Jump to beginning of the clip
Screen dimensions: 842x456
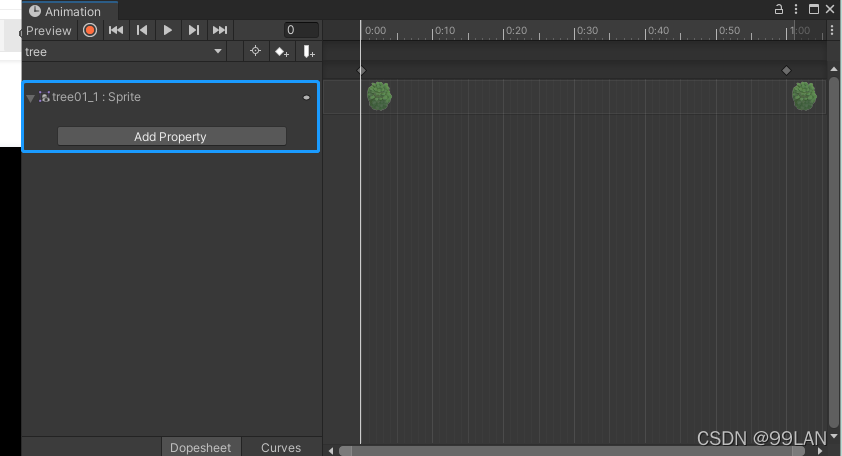(116, 30)
